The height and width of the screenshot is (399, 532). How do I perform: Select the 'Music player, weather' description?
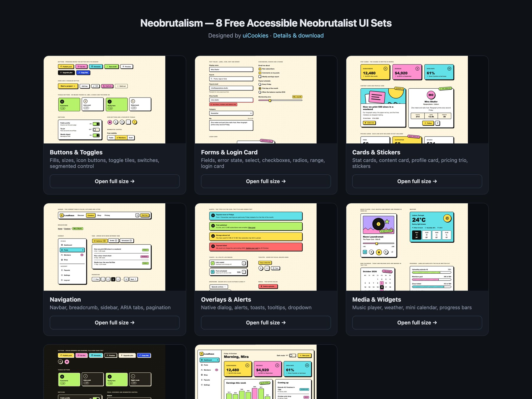click(412, 307)
